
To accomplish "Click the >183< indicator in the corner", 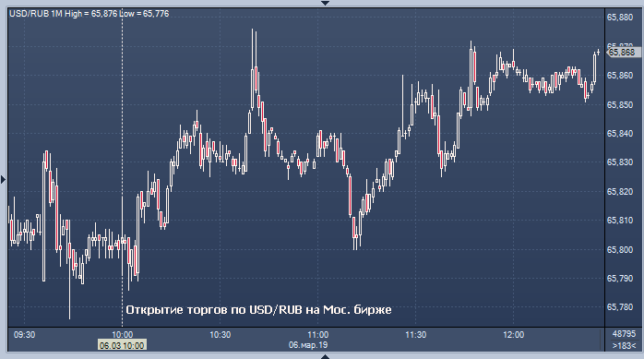I will [624, 346].
